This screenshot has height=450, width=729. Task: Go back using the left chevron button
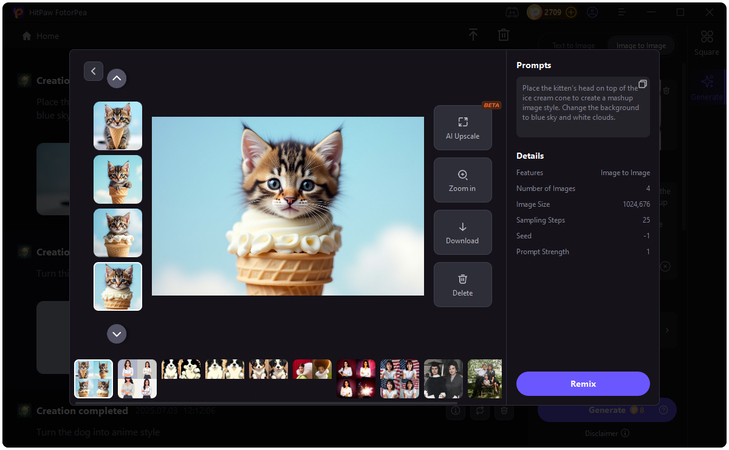coord(93,71)
